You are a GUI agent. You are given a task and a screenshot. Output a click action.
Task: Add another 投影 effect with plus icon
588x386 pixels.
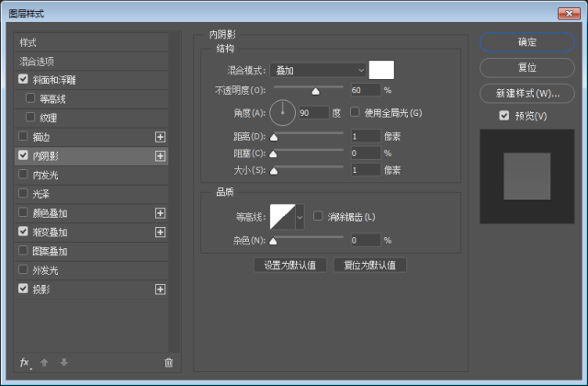[x=160, y=289]
